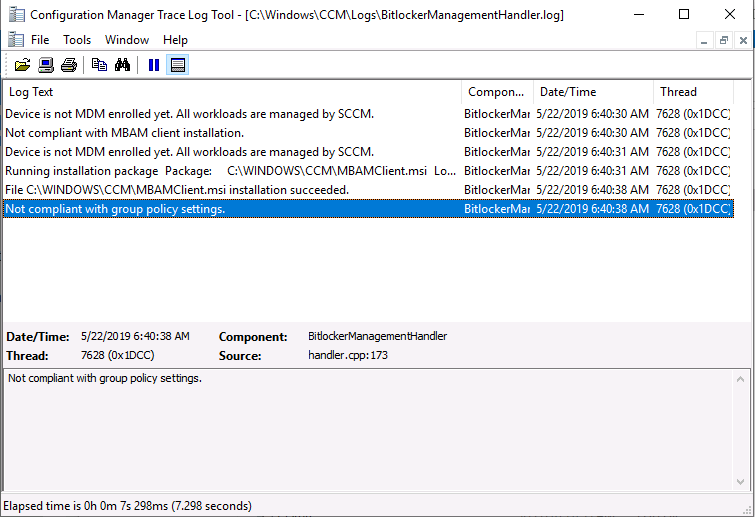This screenshot has height=517, width=755.
Task: Click the elapsed time status bar text
Action: coord(128,506)
